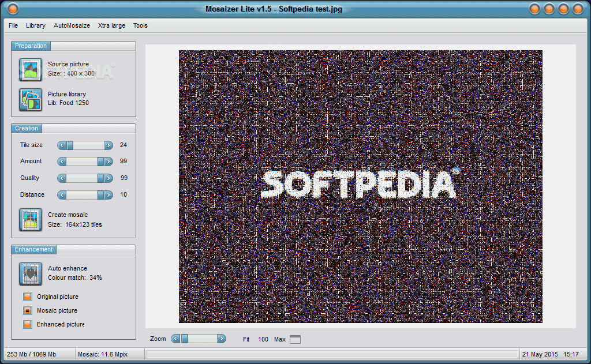
Task: Click the Zoom slider handle
Action: [x=184, y=339]
